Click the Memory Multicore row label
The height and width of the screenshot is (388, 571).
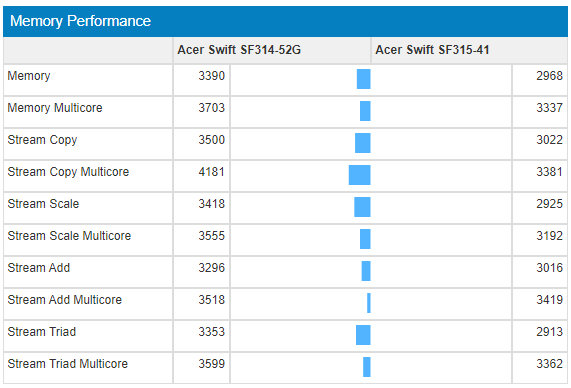click(55, 108)
